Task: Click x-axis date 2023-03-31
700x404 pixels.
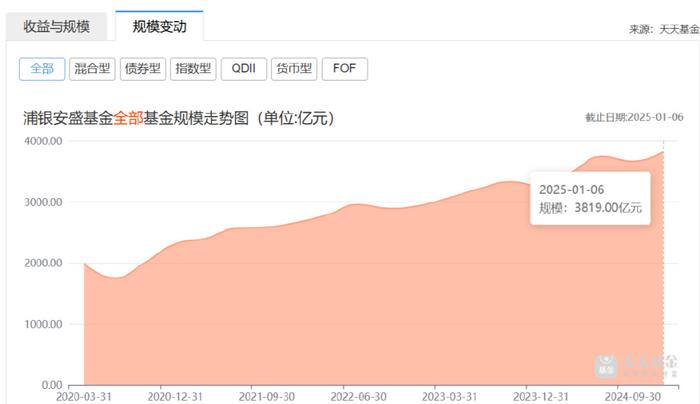Action: [450, 397]
